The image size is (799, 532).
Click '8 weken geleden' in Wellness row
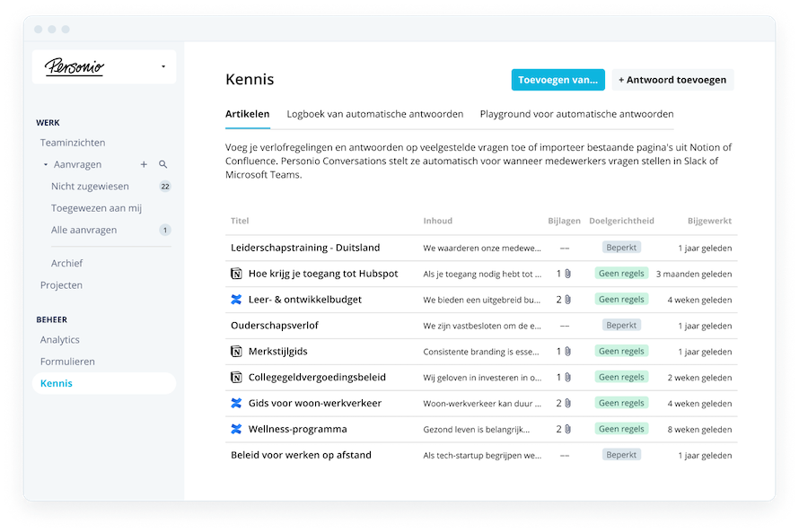pos(699,431)
